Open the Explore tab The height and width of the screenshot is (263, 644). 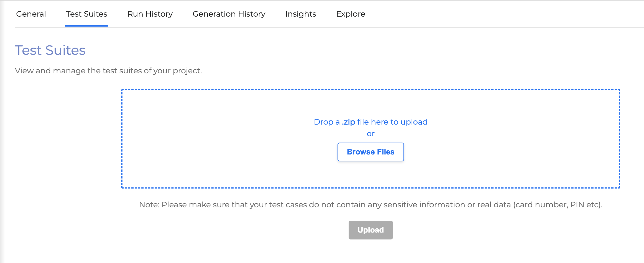351,14
